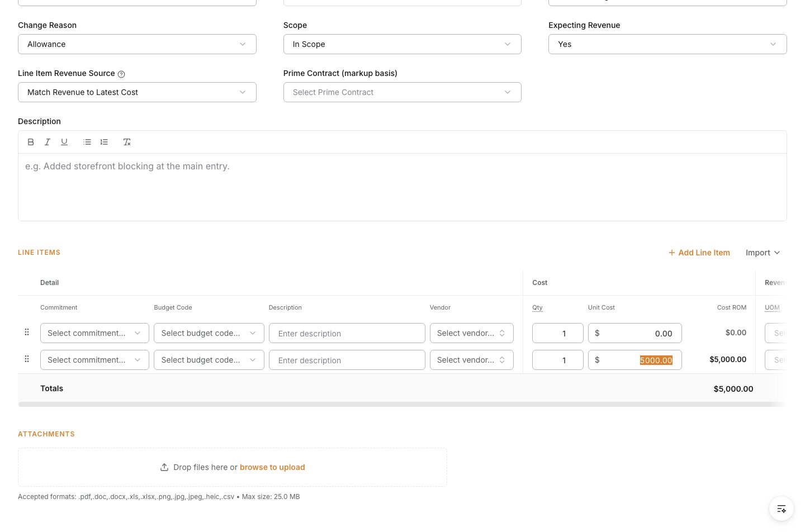The width and height of the screenshot is (805, 532).
Task: Click the Prime Contract (markup basis) label
Action: tap(340, 73)
